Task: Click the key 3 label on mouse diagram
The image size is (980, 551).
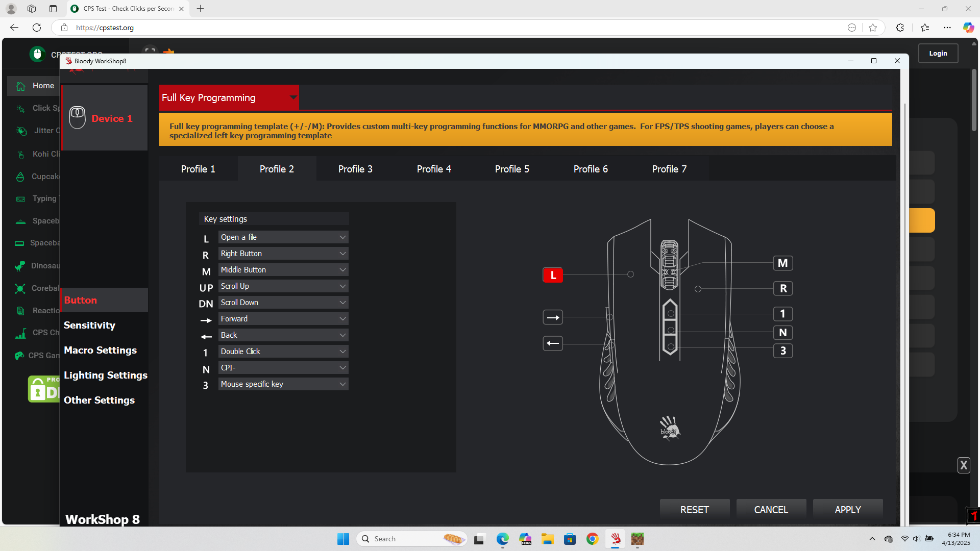Action: click(782, 351)
